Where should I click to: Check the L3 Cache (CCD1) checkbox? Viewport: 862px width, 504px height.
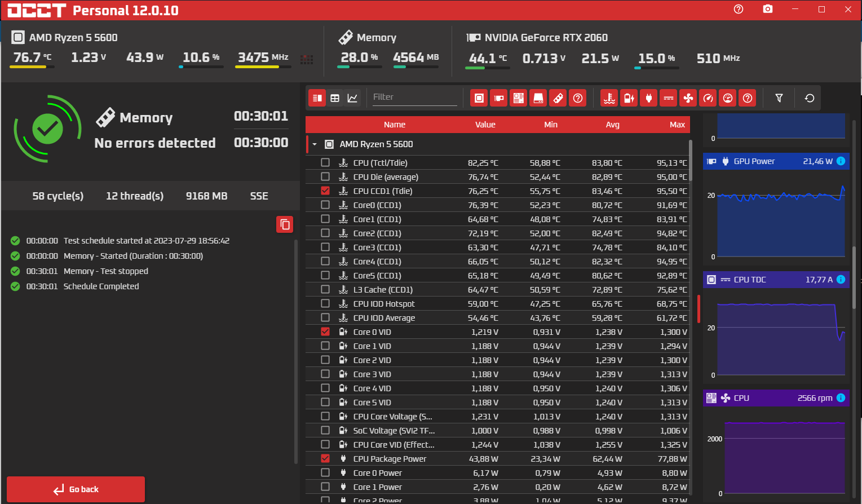[x=325, y=289]
